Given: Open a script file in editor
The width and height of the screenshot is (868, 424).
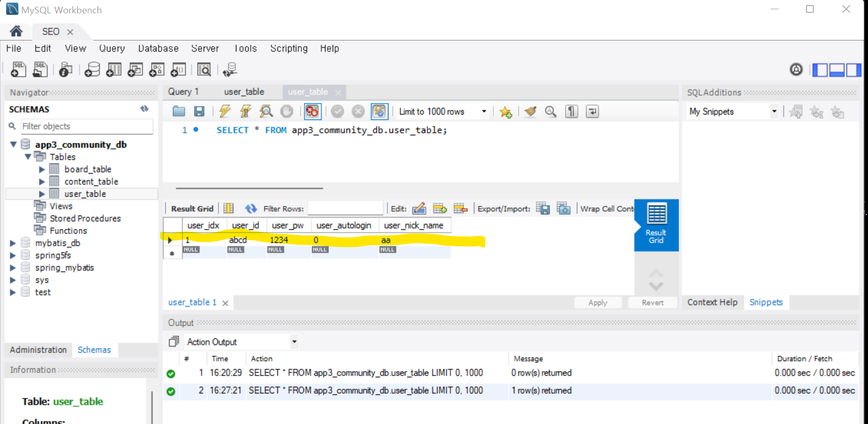Looking at the screenshot, I should 179,111.
